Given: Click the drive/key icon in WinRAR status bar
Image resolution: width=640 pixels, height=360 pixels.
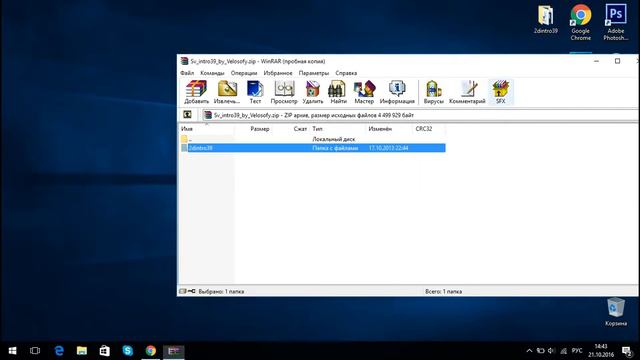Looking at the screenshot, I should point(187,291).
